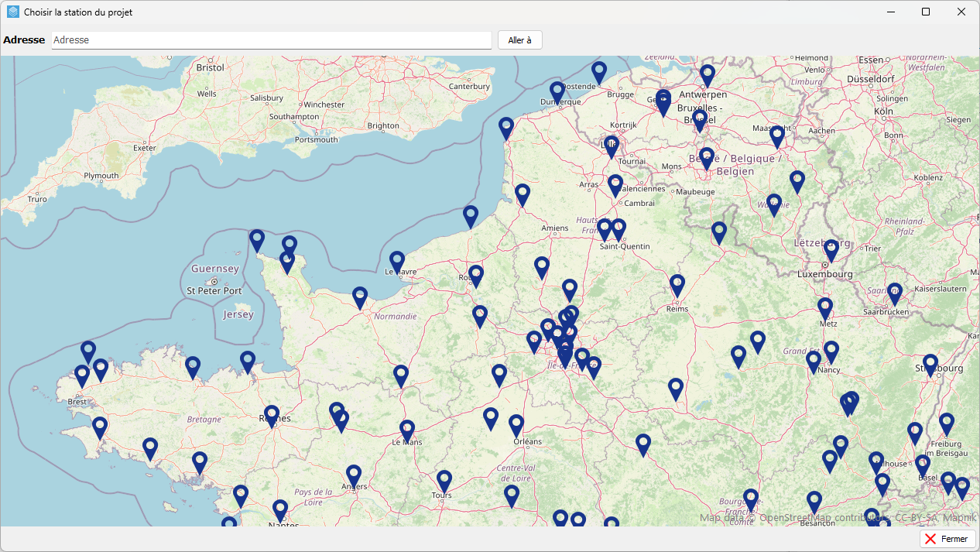Focus the Adresse text field
980x552 pixels.
click(x=271, y=40)
